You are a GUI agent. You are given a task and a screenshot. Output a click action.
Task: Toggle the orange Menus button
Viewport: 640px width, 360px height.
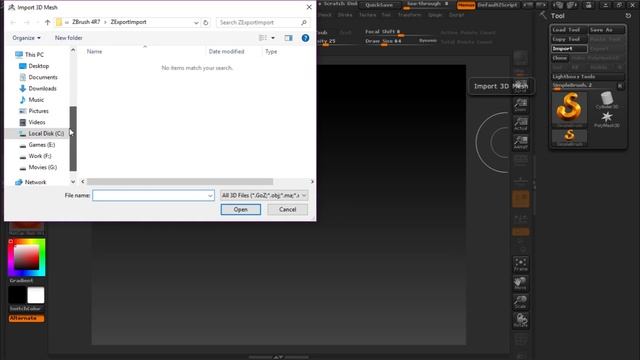pyautogui.click(x=466, y=5)
